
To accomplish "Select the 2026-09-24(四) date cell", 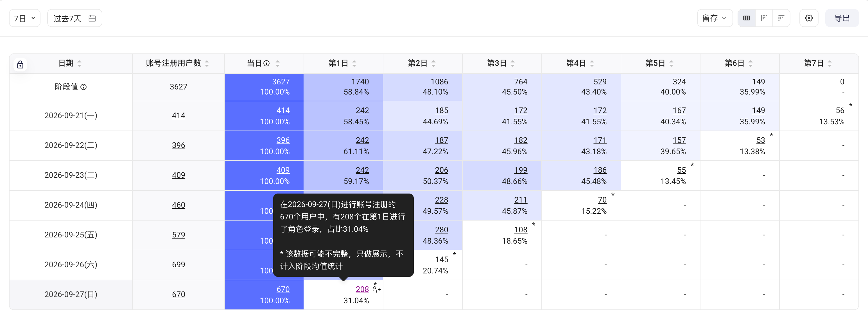I will [71, 205].
